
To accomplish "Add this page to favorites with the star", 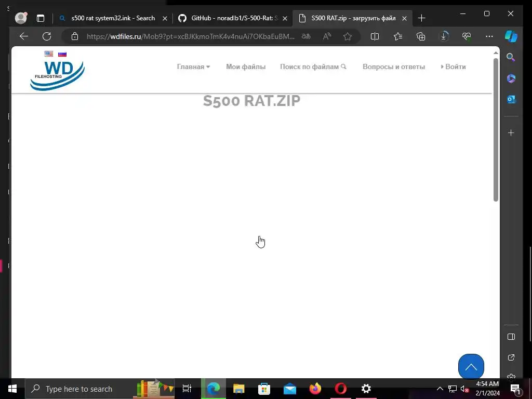I will pos(348,36).
